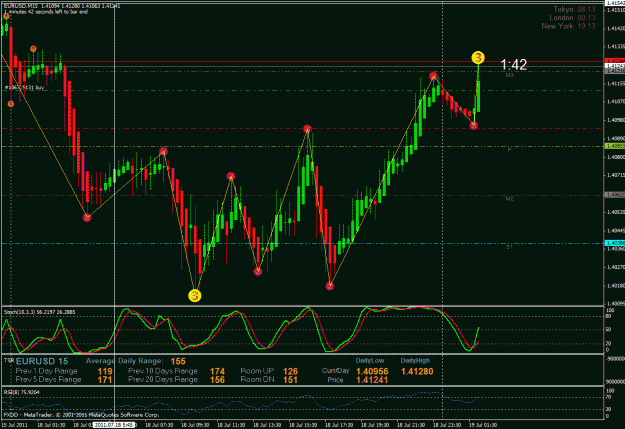Select the ZigZag swing low marker near 18 Jul 17:30
Viewport: 625px width, 429px height.
330,286
